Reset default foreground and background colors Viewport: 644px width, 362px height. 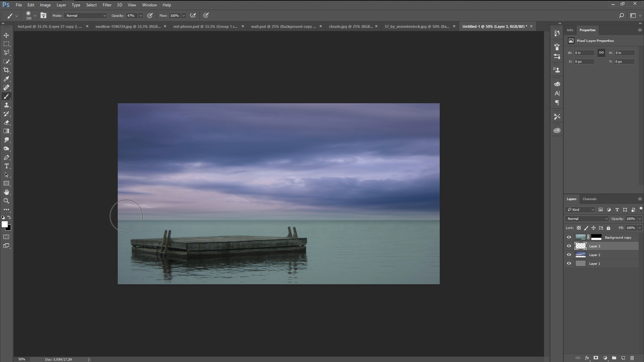tap(3, 218)
